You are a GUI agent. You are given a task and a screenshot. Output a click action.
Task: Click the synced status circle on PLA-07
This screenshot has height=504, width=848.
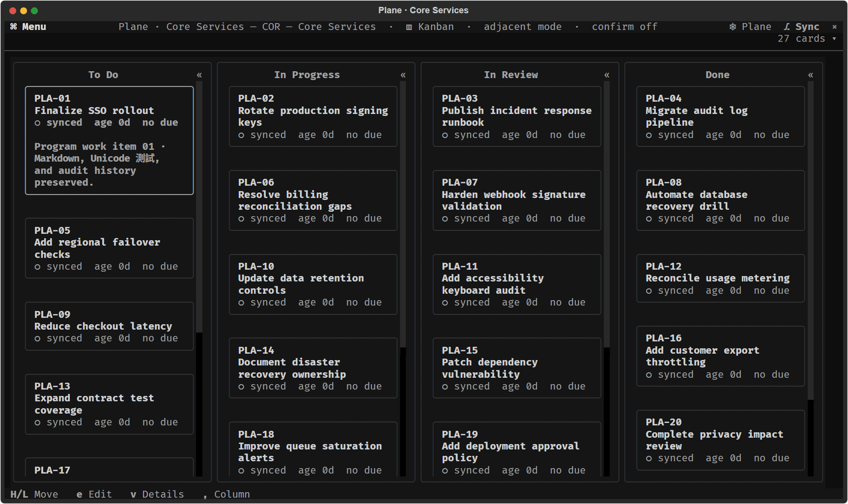click(x=445, y=219)
